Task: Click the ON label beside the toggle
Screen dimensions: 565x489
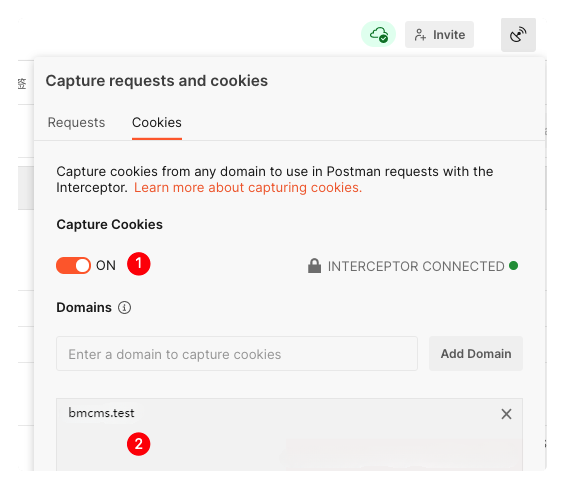Action: (x=106, y=266)
